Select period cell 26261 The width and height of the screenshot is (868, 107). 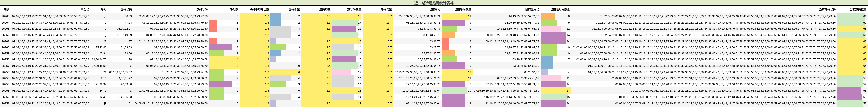coord(5,41)
